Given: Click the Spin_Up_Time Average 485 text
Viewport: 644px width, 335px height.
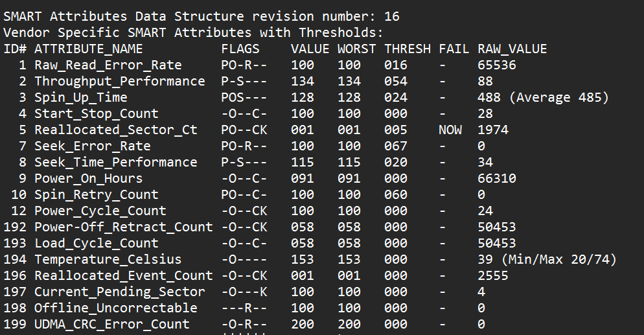Looking at the screenshot, I should (559, 98).
